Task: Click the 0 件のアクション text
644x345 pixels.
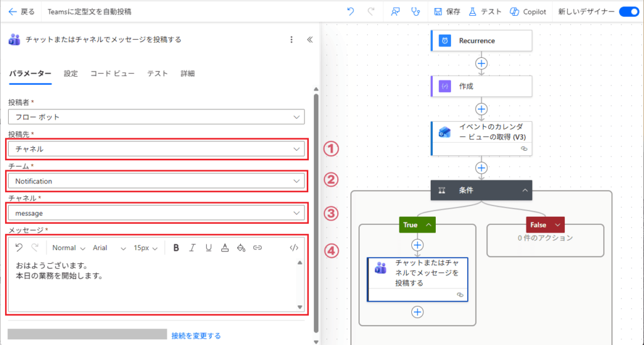Action: [545, 238]
